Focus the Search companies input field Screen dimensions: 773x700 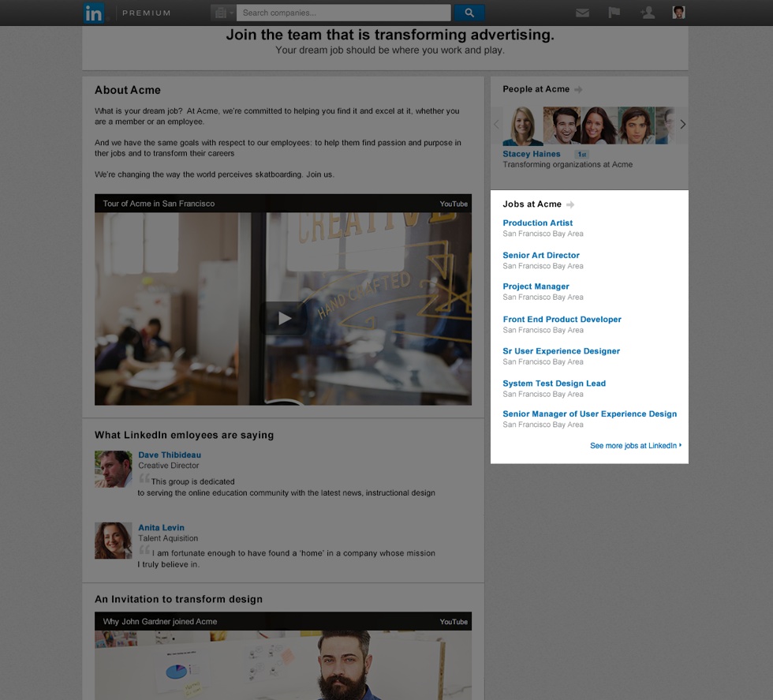[344, 13]
